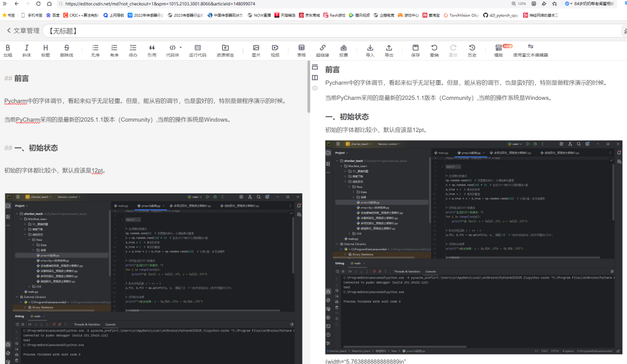The width and height of the screenshot is (627, 364).
Task: Open resource binding (资源绑定)
Action: pos(225,50)
